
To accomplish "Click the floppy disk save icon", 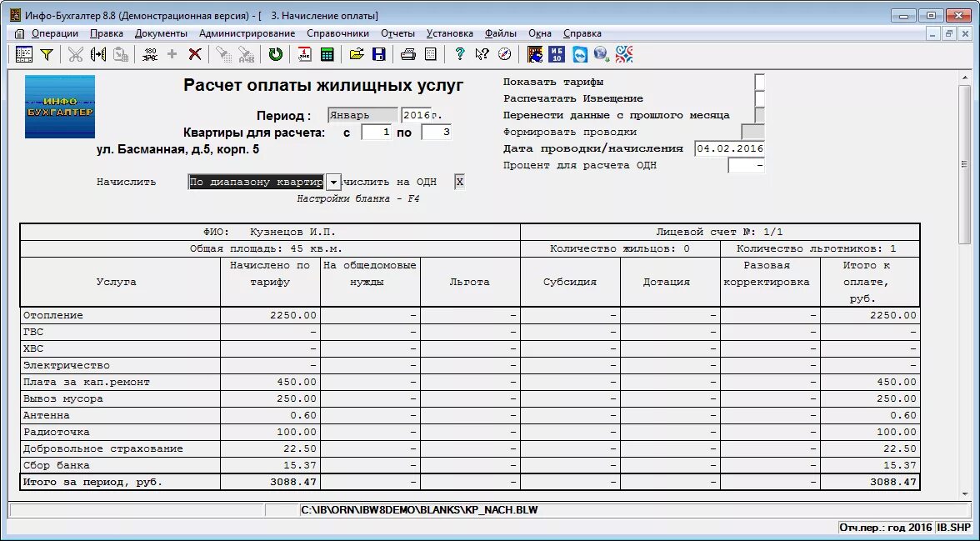I will coord(378,54).
